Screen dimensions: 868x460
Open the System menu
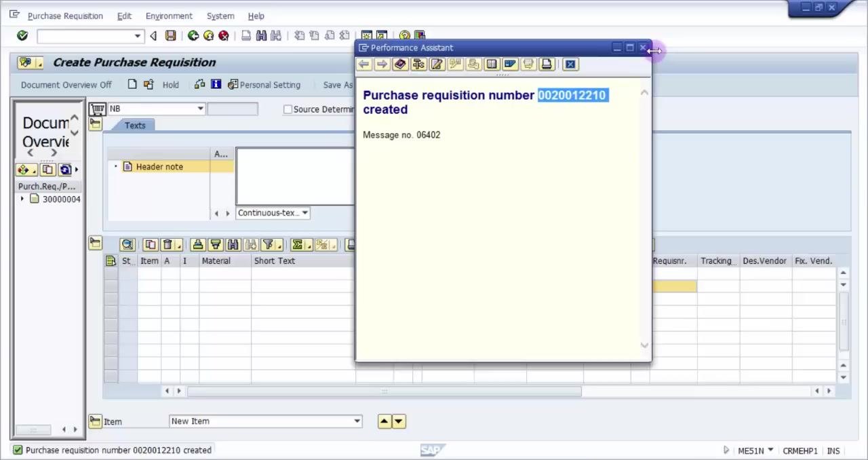click(x=220, y=16)
